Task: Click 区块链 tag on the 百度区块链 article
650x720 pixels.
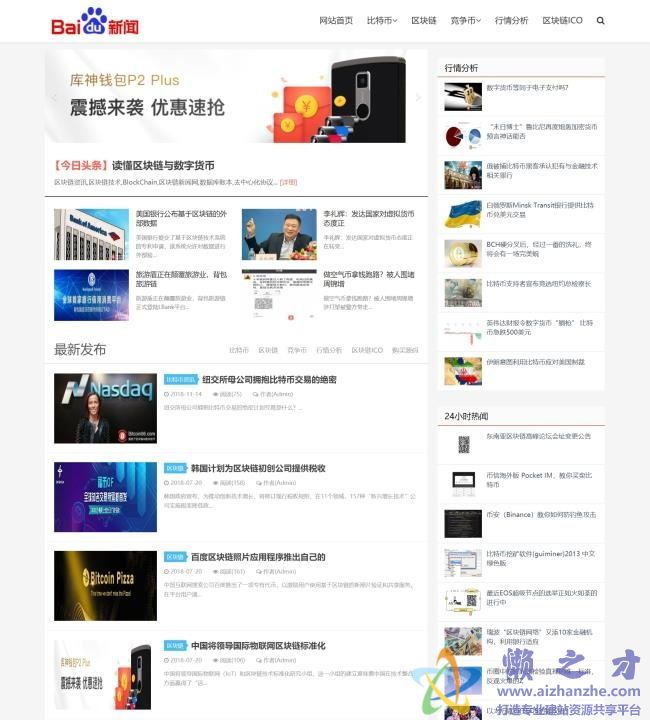Action: [175, 557]
